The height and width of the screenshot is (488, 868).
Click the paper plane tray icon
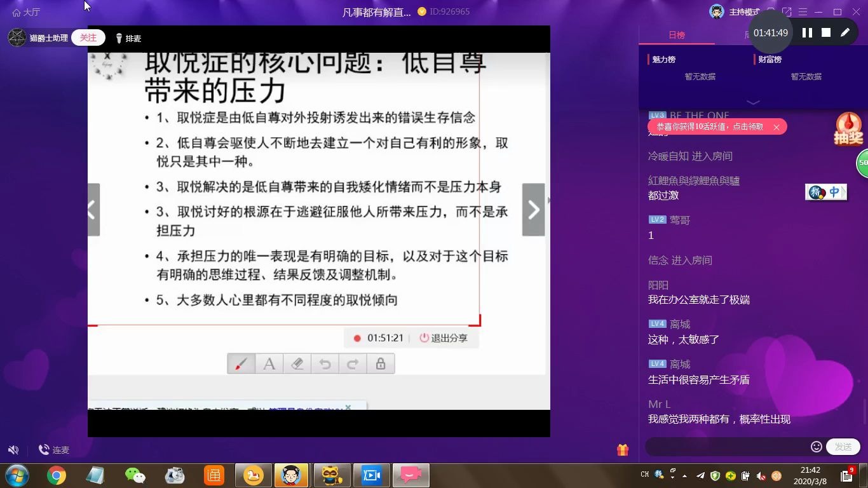coord(700,475)
